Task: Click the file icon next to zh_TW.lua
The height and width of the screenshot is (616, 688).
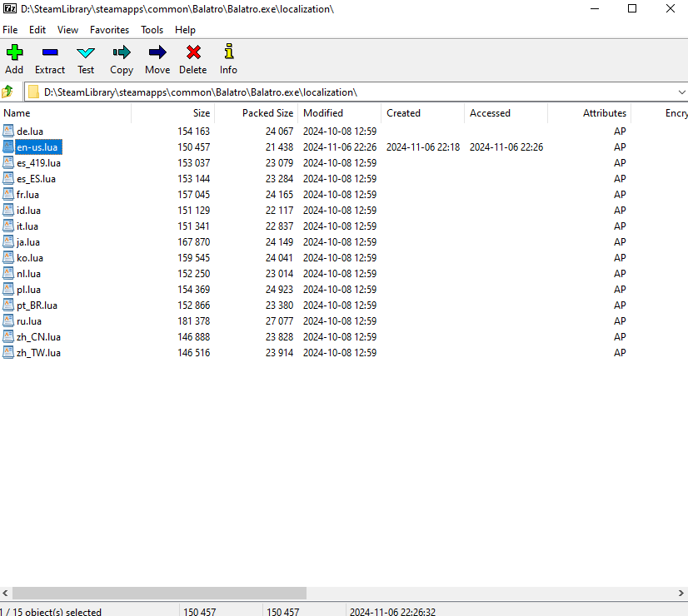Action: pyautogui.click(x=7, y=351)
